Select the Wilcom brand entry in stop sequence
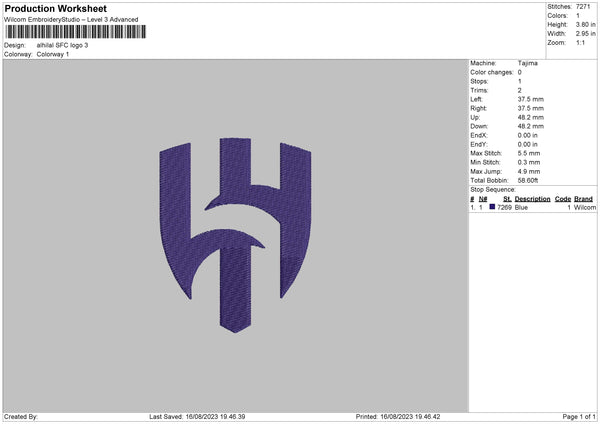 [x=584, y=207]
